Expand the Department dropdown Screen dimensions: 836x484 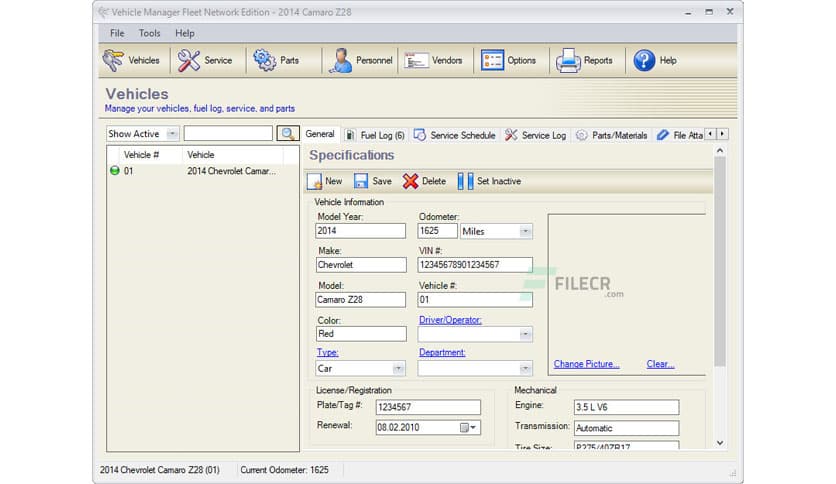coord(525,368)
